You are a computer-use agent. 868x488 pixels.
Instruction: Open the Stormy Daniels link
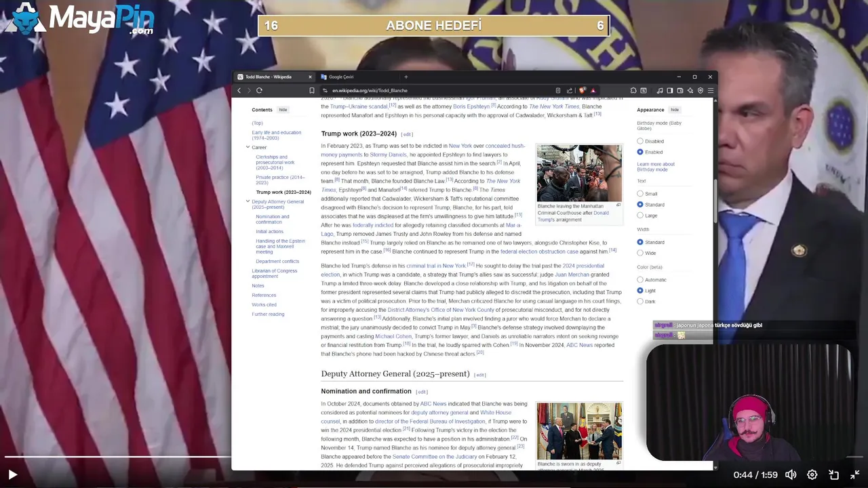pos(388,155)
